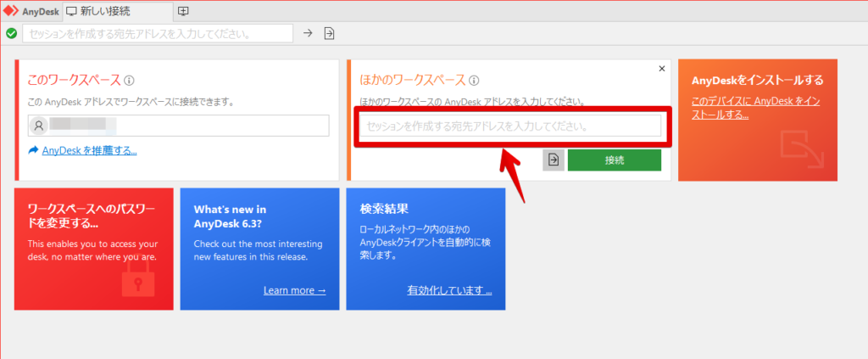
Task: Open このデバイスにAnyDeskをインストールする link
Action: tap(756, 108)
